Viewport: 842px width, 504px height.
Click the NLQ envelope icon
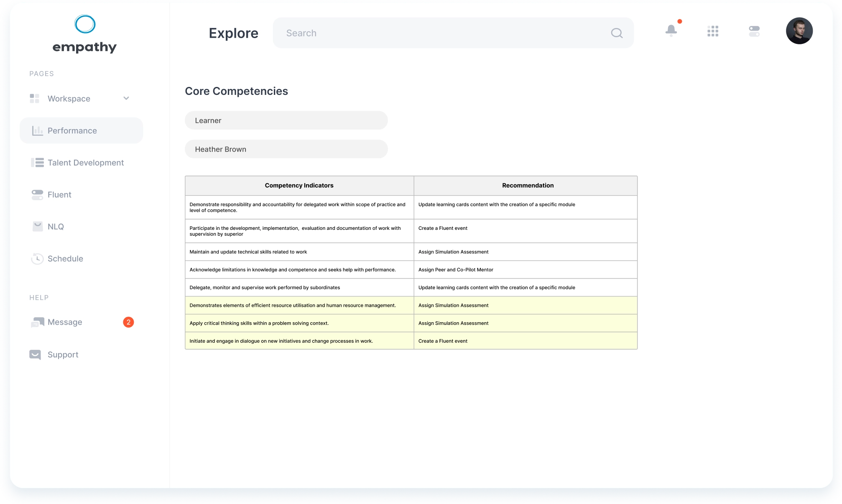pos(38,227)
